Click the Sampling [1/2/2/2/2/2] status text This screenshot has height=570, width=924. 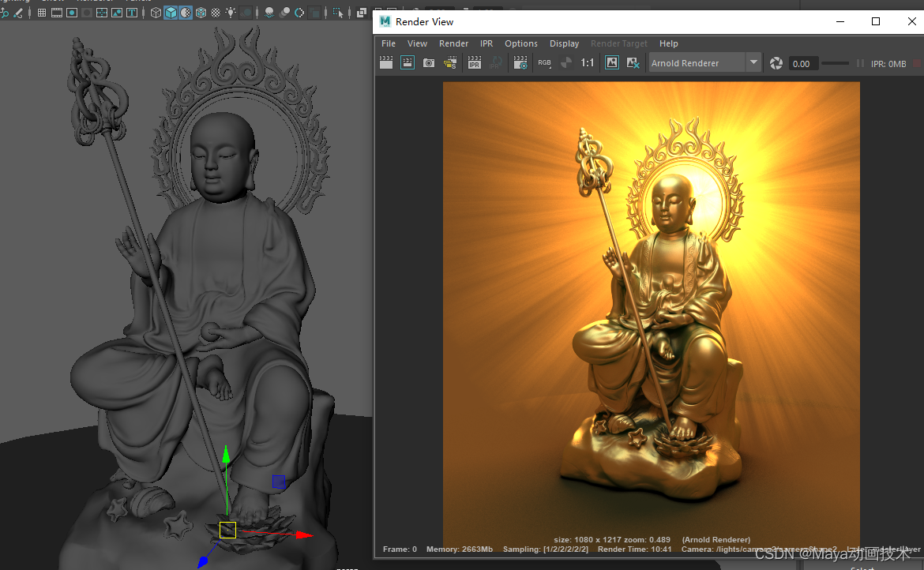point(545,549)
